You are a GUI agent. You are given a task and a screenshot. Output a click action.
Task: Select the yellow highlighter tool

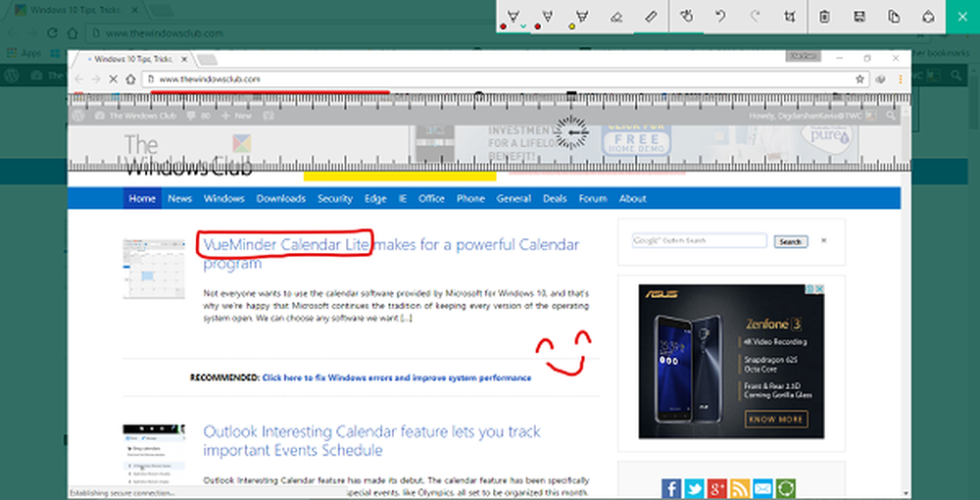[x=582, y=17]
